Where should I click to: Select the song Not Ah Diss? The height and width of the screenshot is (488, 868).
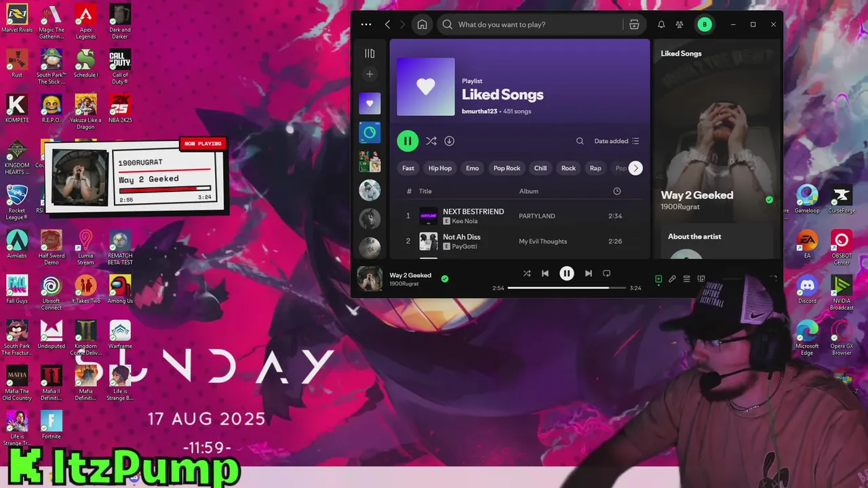coord(462,237)
